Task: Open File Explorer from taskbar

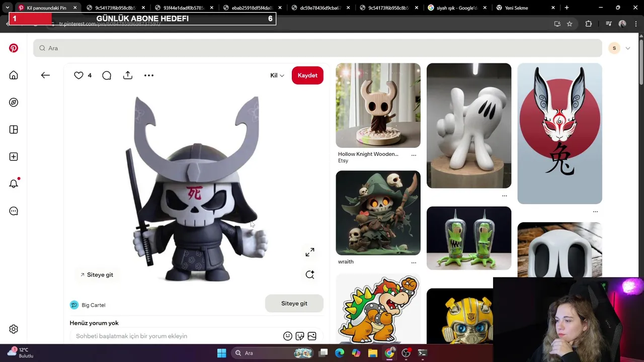Action: coord(373,353)
